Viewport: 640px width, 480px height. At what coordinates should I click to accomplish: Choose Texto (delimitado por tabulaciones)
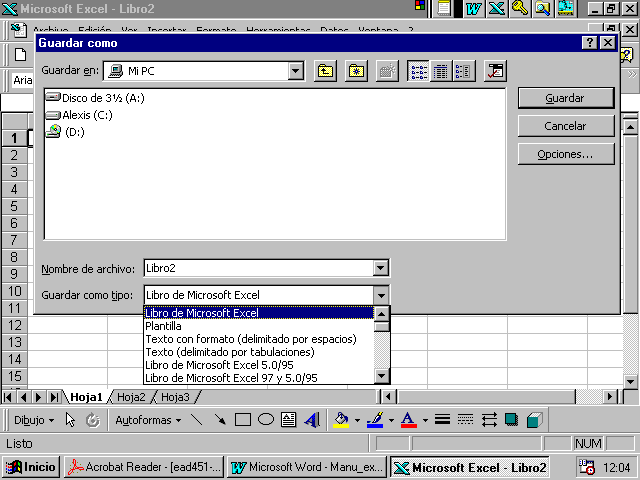pos(259,352)
